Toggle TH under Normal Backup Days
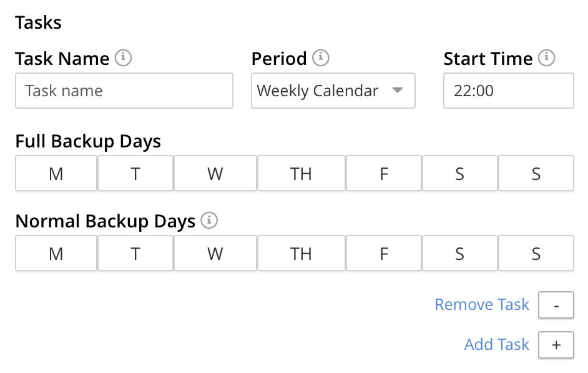Screen dimensions: 588x373 tap(301, 253)
